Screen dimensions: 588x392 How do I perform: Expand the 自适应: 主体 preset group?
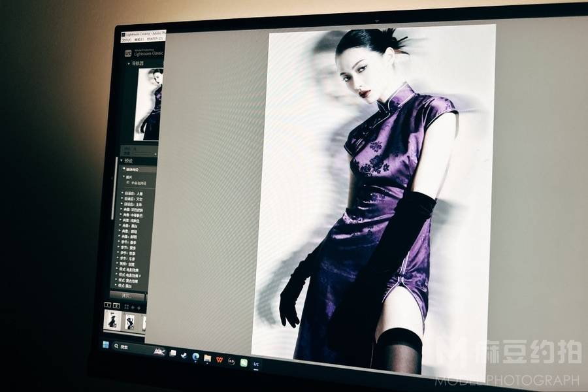(x=122, y=204)
